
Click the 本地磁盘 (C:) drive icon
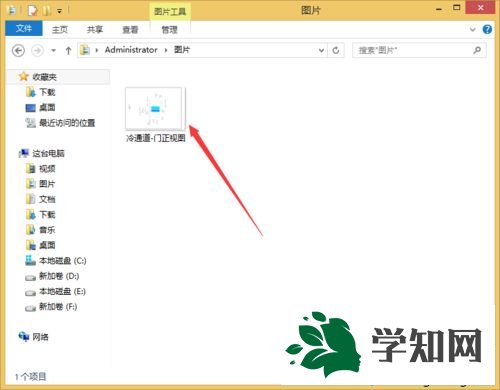click(x=30, y=260)
